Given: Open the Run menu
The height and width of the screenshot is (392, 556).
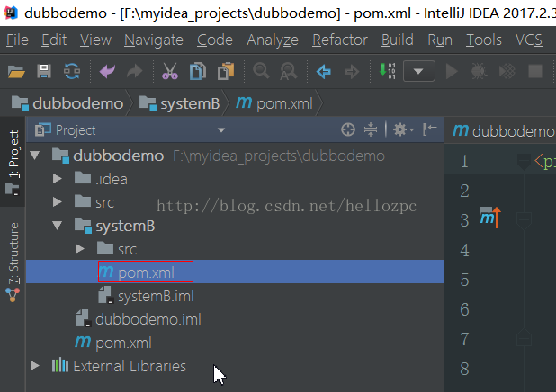Looking at the screenshot, I should (440, 40).
